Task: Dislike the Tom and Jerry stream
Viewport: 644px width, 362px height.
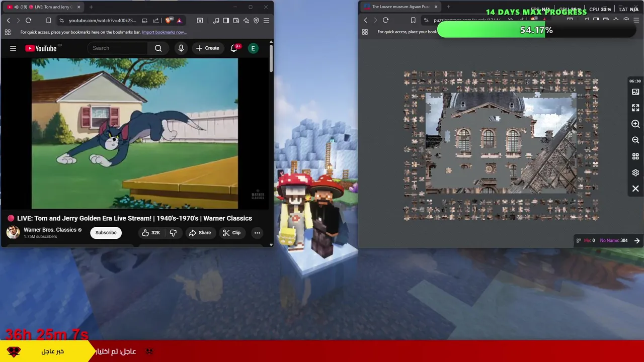Action: (x=173, y=233)
